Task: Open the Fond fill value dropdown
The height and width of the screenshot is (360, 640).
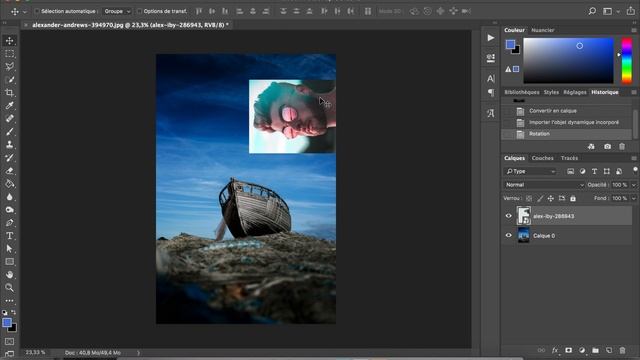Action: (633, 198)
